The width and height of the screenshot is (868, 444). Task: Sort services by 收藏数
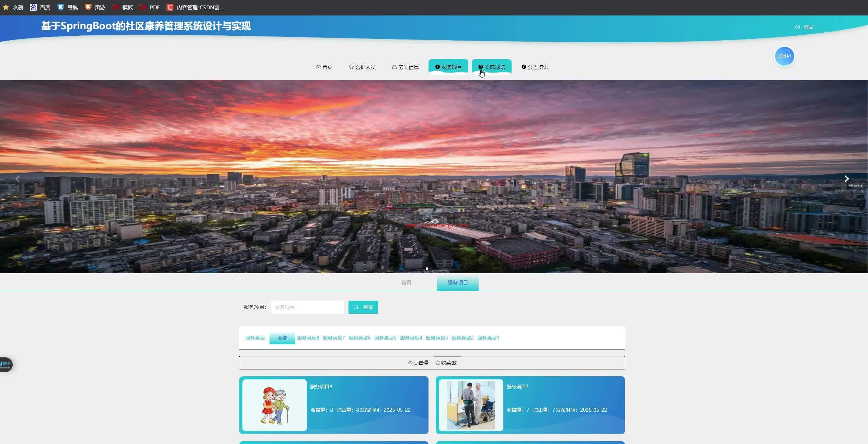point(446,363)
